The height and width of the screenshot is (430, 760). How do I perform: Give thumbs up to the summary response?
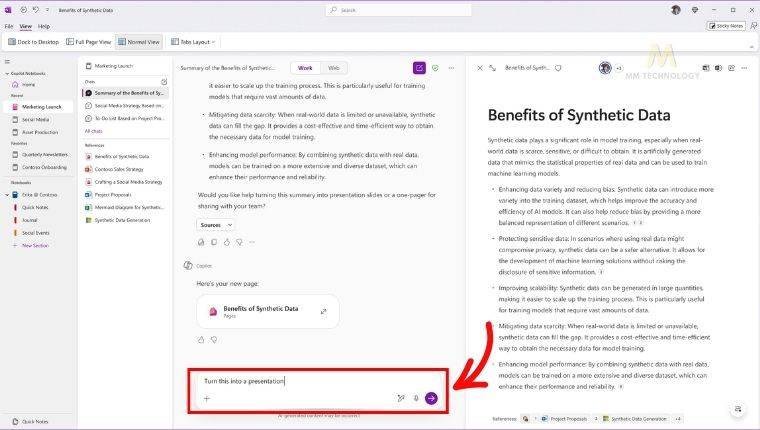click(x=227, y=242)
